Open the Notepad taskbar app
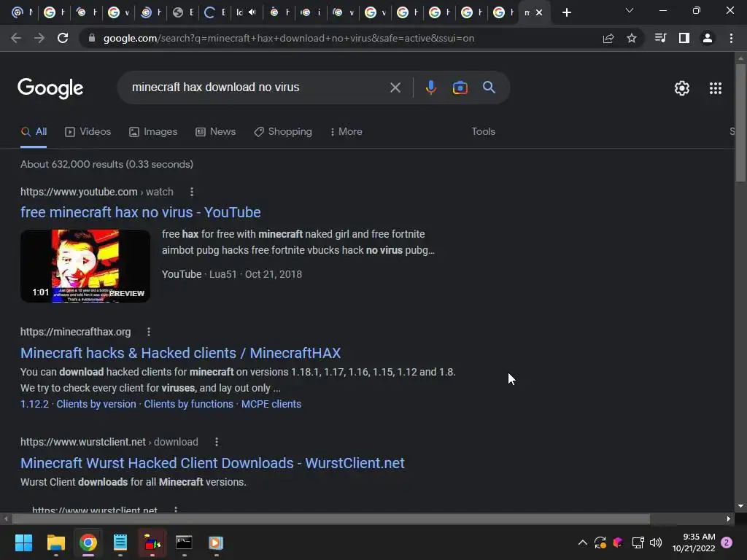This screenshot has height=560, width=747. coord(120,542)
